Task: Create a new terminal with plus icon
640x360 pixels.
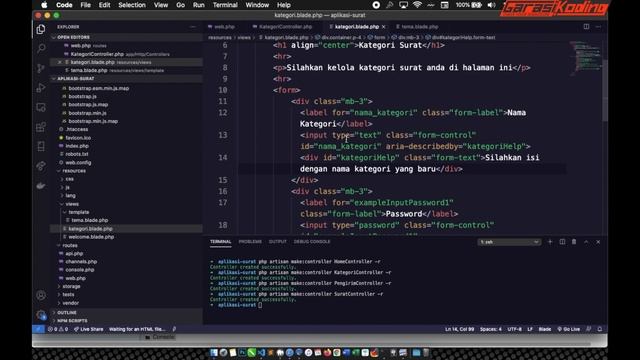Action: (x=550, y=242)
